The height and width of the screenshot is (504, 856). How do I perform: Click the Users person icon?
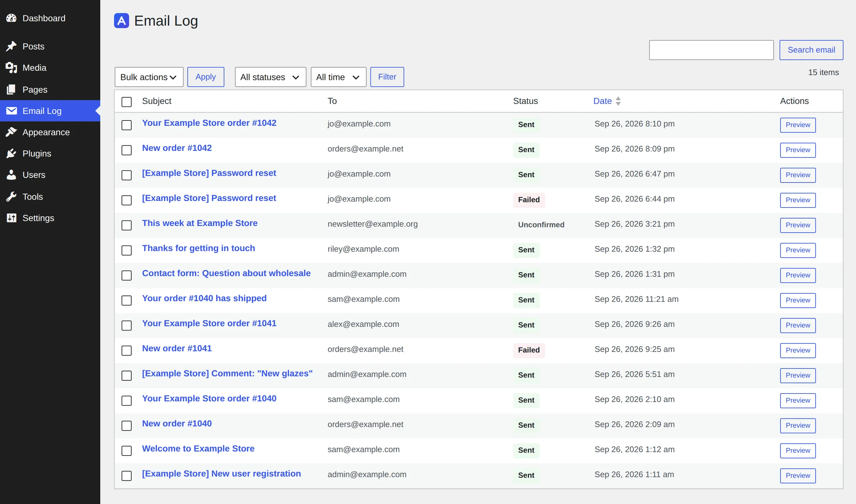(x=11, y=175)
